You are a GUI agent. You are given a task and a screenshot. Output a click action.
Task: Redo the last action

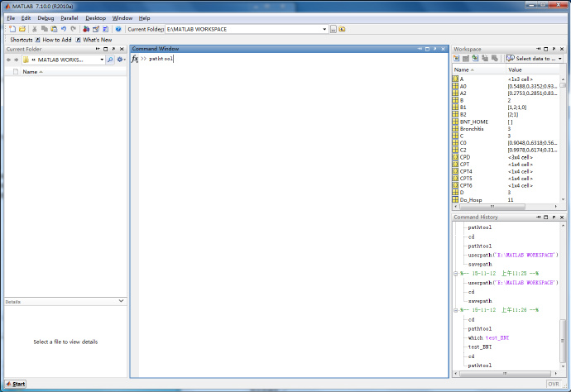(x=73, y=29)
